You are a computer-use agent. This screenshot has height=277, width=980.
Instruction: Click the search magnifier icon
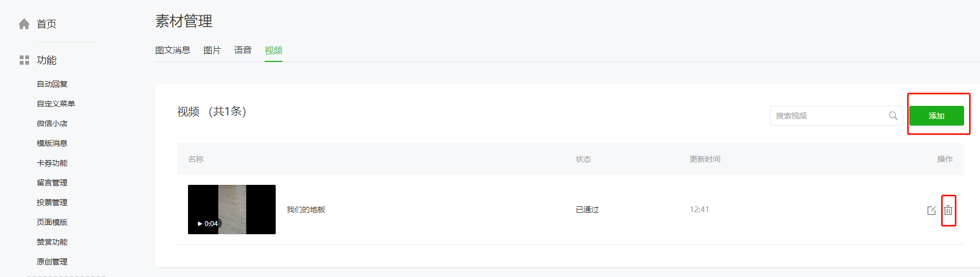click(893, 116)
